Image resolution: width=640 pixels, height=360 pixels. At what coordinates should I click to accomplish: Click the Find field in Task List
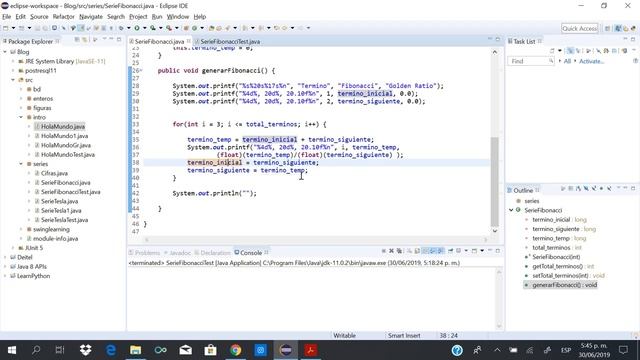(531, 61)
